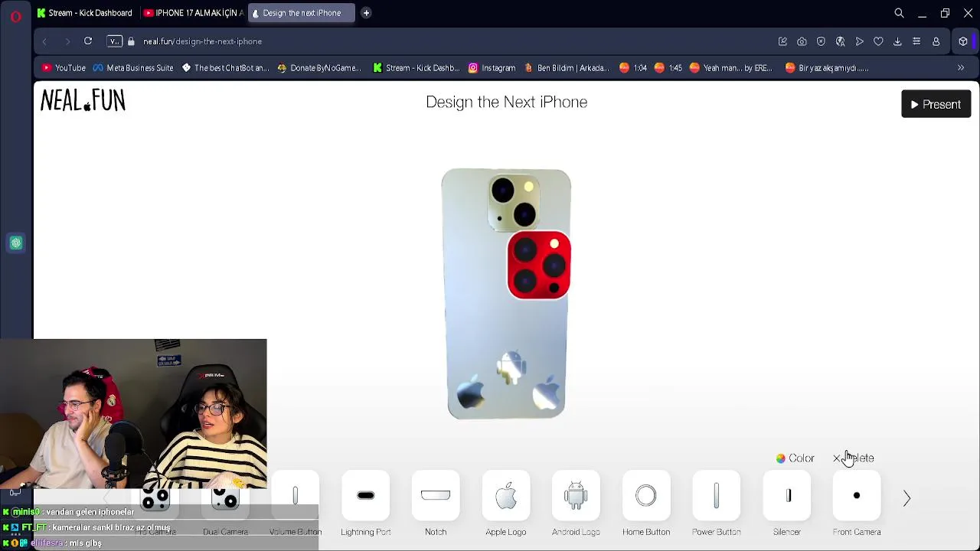Click the VPN badge in address bar
This screenshot has width=980, height=551.
(114, 41)
